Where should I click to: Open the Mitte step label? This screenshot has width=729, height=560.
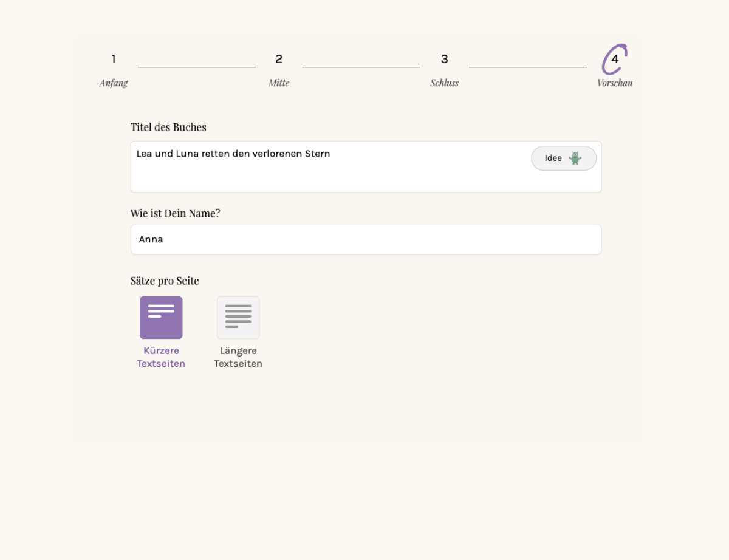(x=279, y=83)
